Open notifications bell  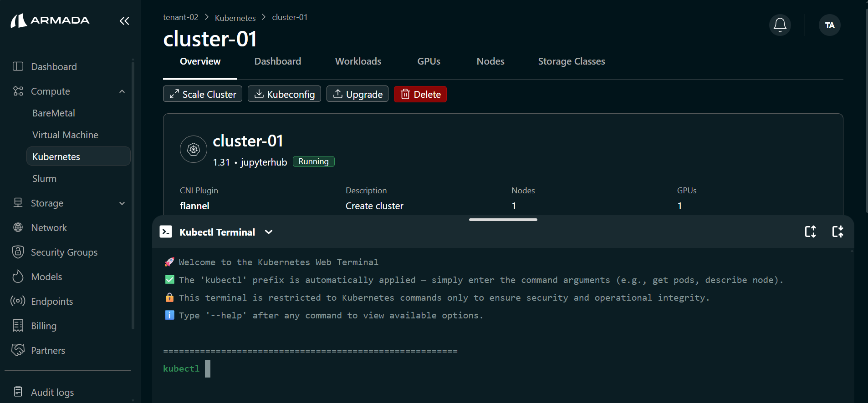[780, 25]
